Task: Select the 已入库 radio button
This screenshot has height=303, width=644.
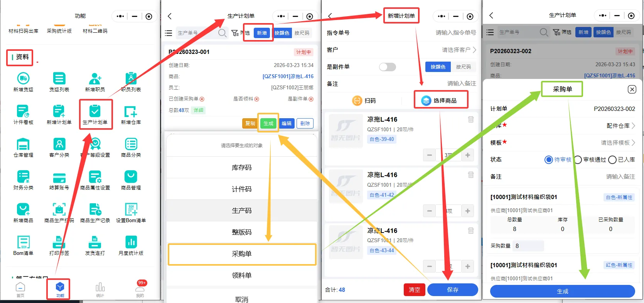Action: 612,160
